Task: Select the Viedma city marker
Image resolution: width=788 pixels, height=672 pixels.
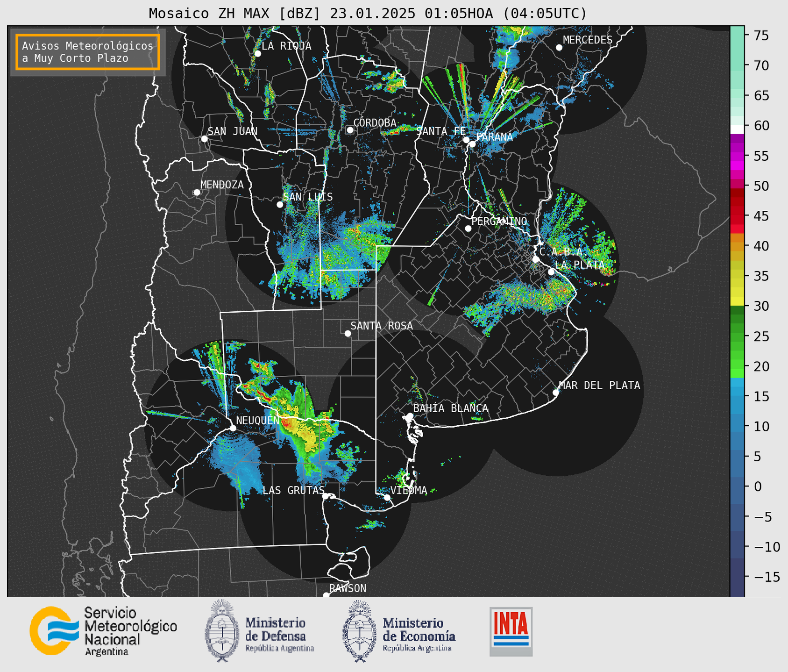Action: click(387, 497)
